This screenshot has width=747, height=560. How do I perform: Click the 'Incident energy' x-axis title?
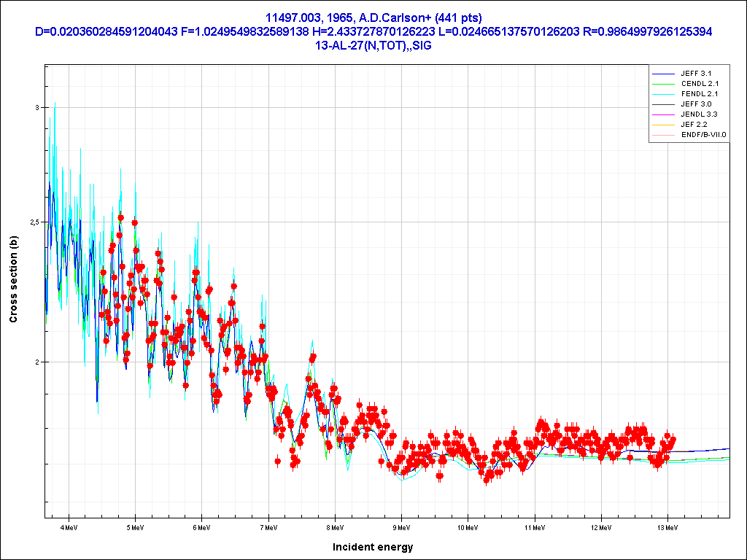373,547
